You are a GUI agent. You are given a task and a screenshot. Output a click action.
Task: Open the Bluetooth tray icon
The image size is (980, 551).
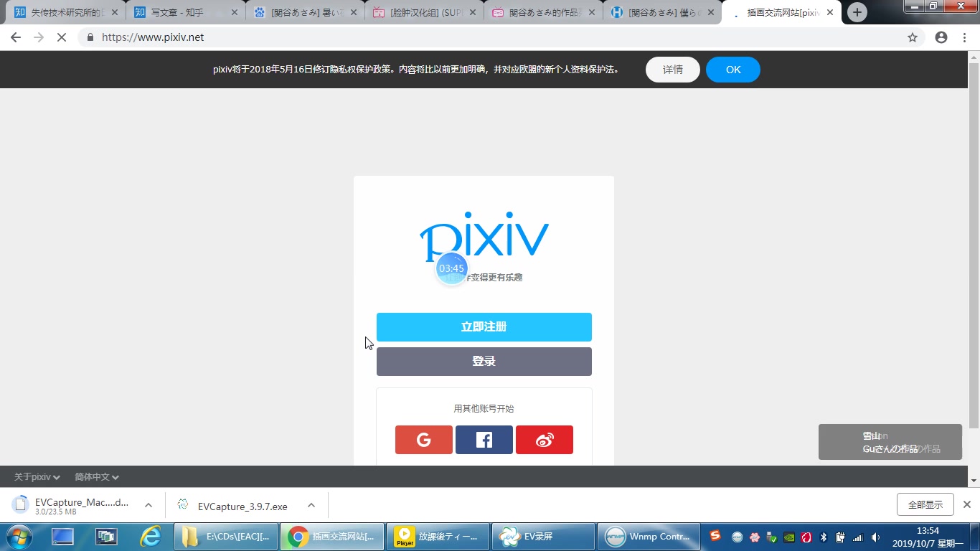(824, 537)
